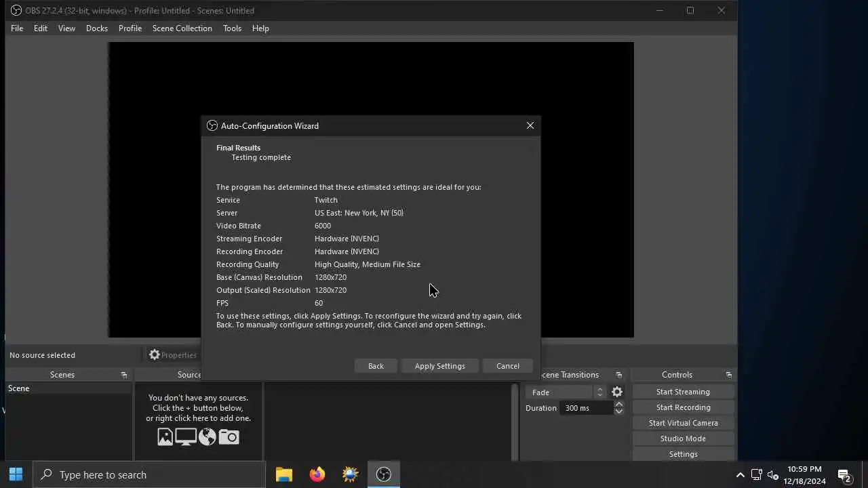Click the 'Testing complete' text

click(x=261, y=157)
